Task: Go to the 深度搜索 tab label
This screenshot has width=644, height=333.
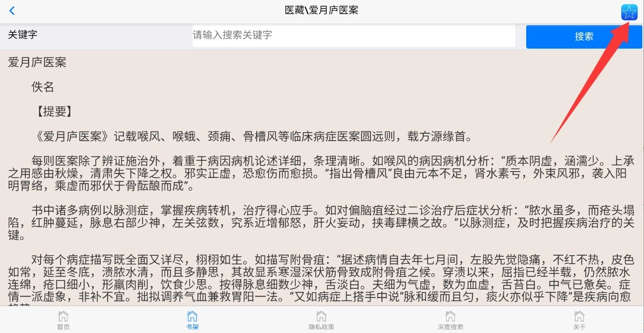Action: pos(450,327)
